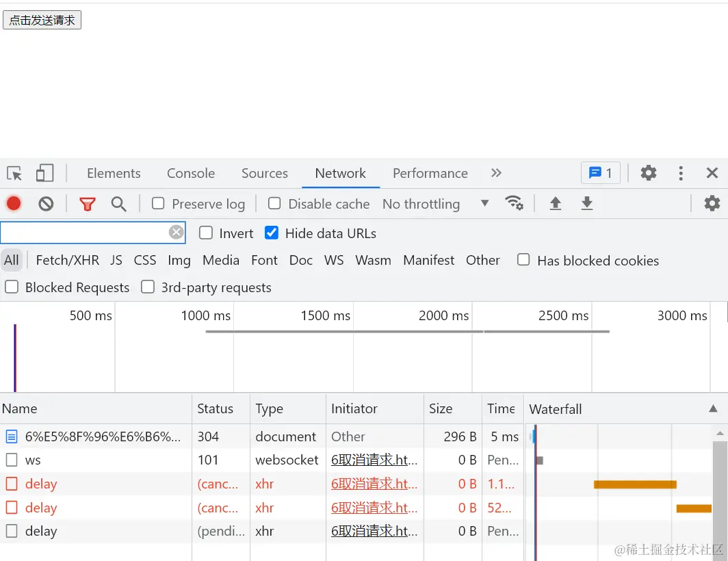Filter by Manifest requests
The image size is (728, 561).
(428, 260)
